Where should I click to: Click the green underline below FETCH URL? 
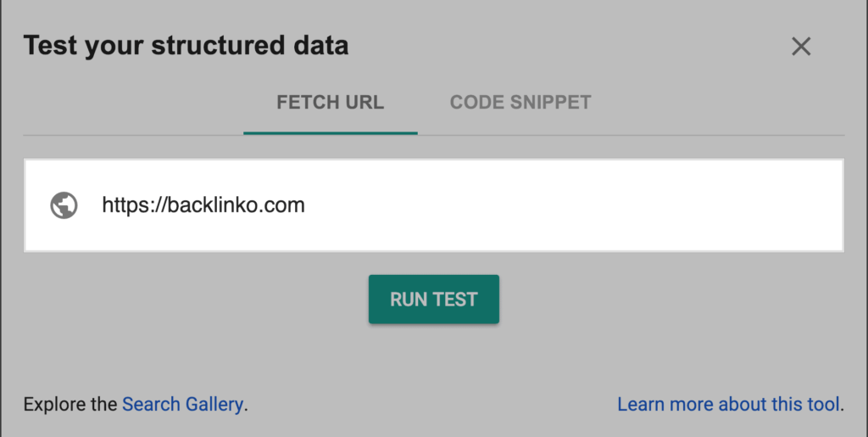[x=330, y=133]
